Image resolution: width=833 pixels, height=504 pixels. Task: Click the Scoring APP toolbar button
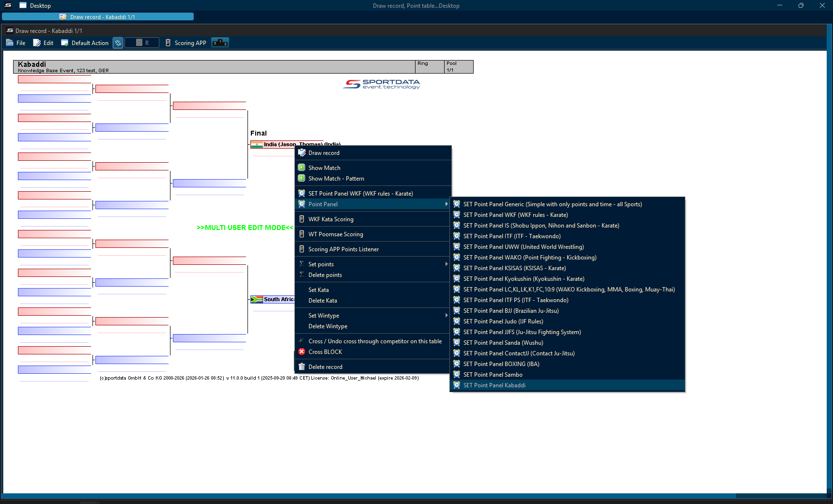click(x=185, y=43)
